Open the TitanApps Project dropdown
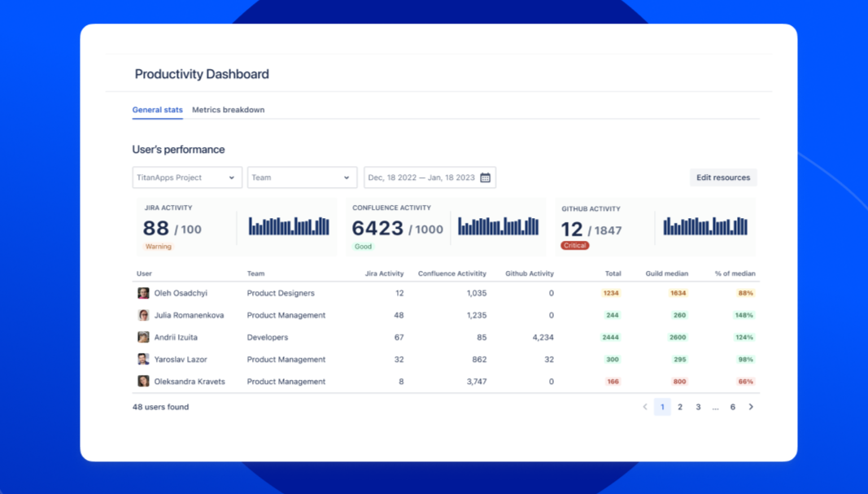868x494 pixels. coord(187,177)
